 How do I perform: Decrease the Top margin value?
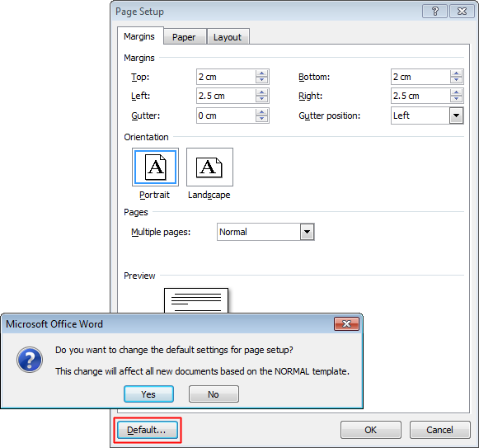click(262, 80)
